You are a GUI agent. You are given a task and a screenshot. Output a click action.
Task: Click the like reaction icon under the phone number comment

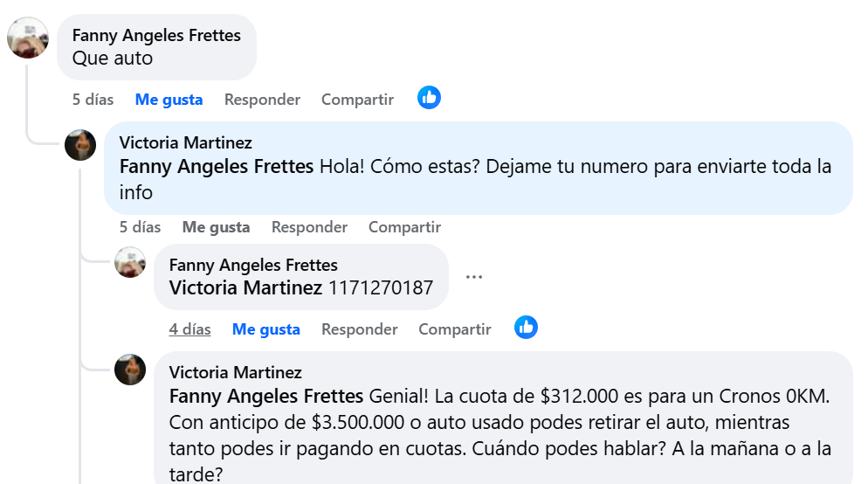point(526,328)
